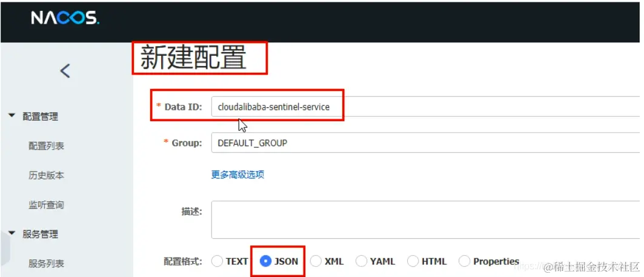Click the NACOS logo in header
The image size is (644, 277).
pos(65,18)
